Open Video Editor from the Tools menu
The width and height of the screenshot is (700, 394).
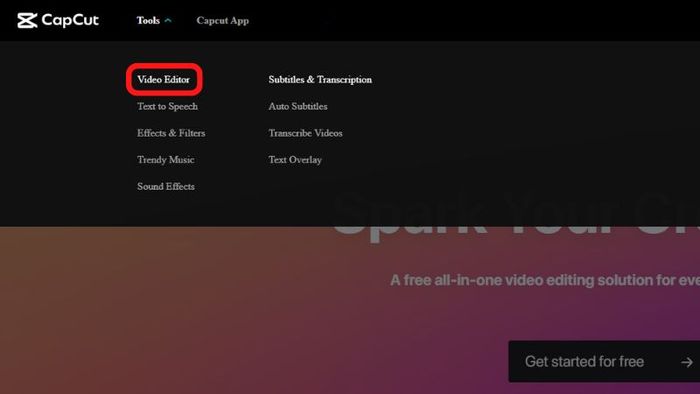coord(163,79)
